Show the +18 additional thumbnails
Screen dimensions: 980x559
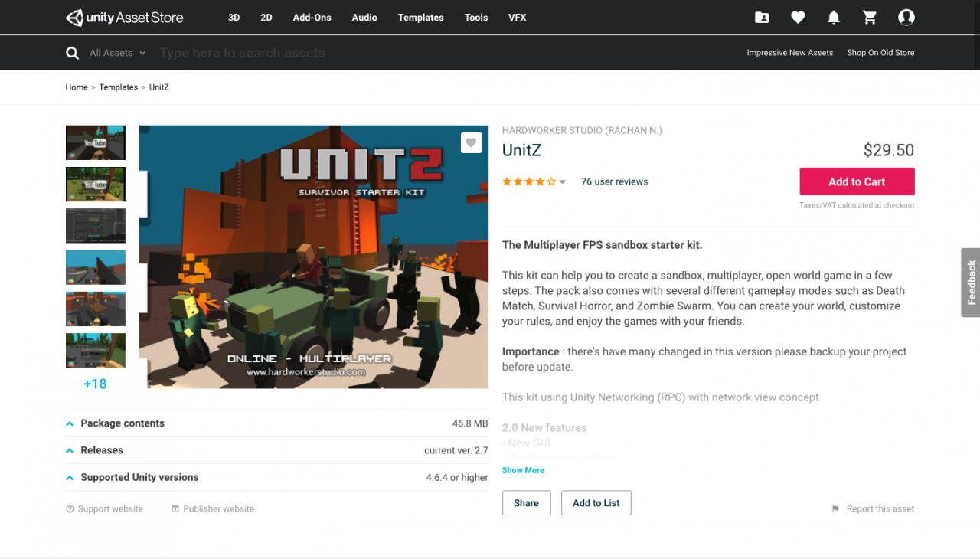pos(95,384)
